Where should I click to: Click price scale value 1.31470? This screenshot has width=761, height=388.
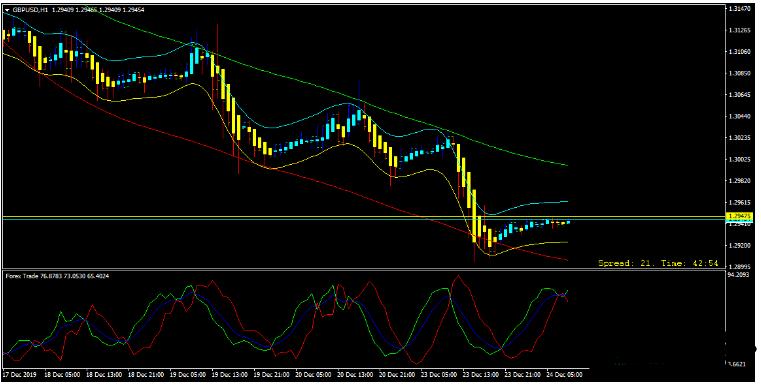pos(739,9)
